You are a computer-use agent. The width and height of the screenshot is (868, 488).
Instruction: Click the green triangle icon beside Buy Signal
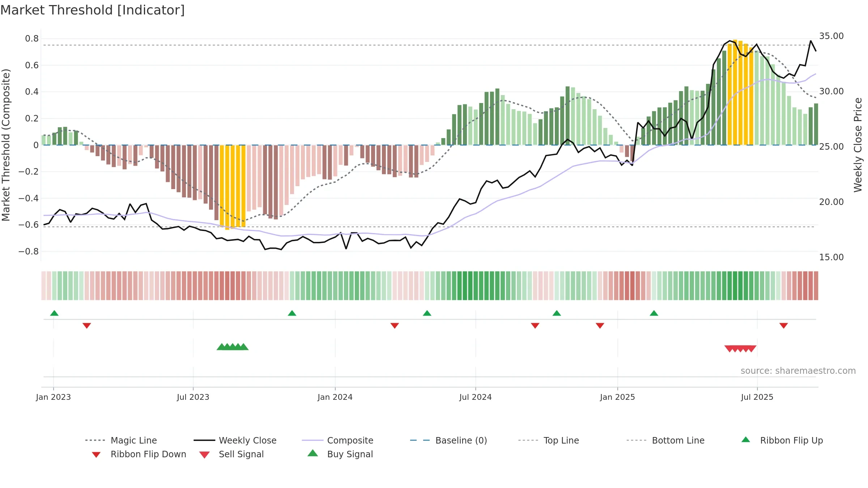click(313, 453)
